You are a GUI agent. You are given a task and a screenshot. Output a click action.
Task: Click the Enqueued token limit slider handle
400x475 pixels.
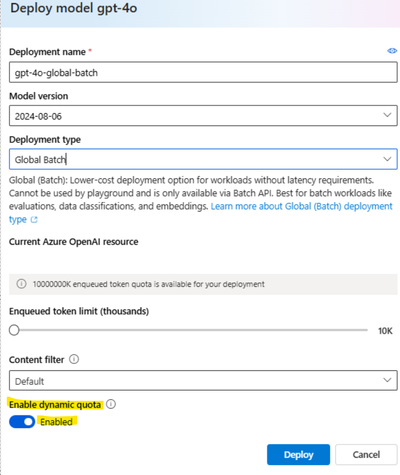pos(14,330)
